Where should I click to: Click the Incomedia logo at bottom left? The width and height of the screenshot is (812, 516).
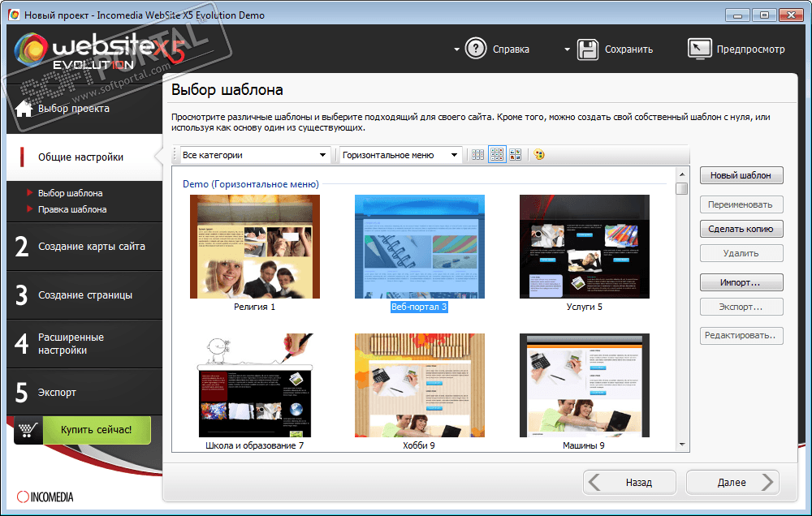[x=45, y=497]
